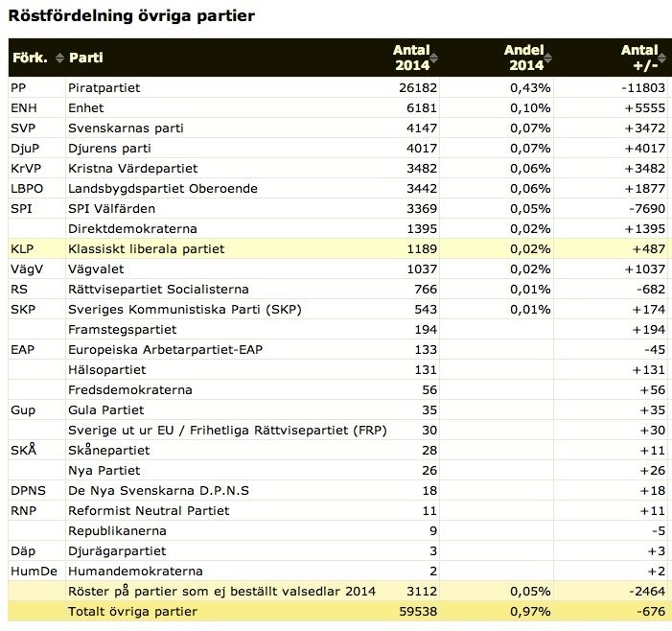Click the Antal 2014 header text
The image size is (672, 631).
(411, 58)
